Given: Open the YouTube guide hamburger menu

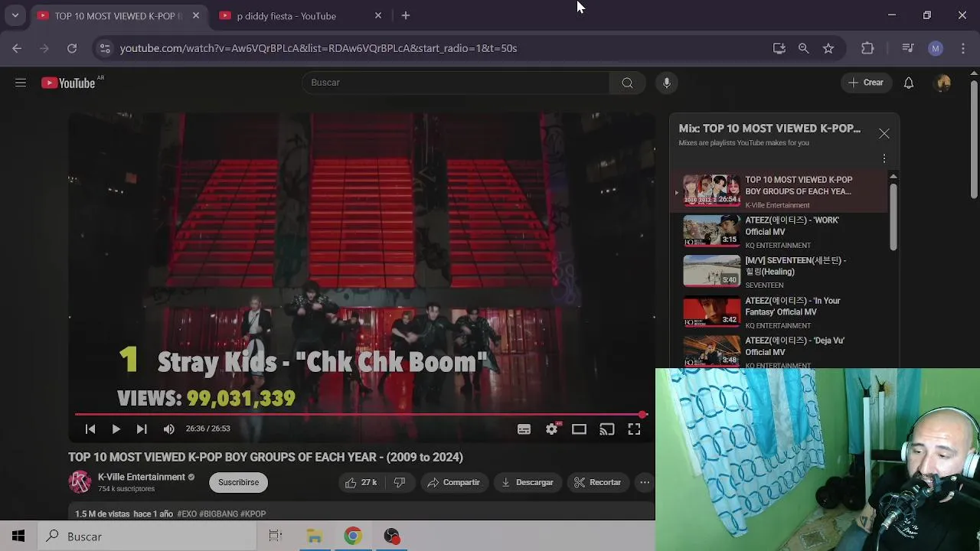Looking at the screenshot, I should click(21, 83).
